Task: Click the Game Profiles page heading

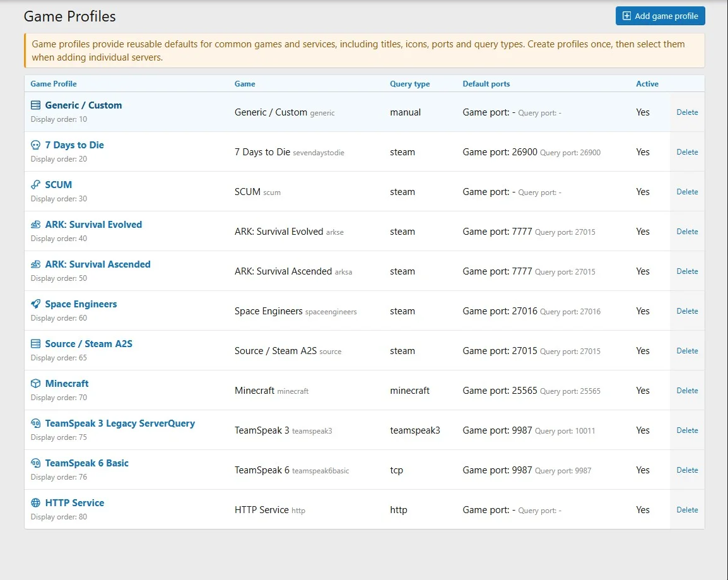Action: tap(69, 16)
